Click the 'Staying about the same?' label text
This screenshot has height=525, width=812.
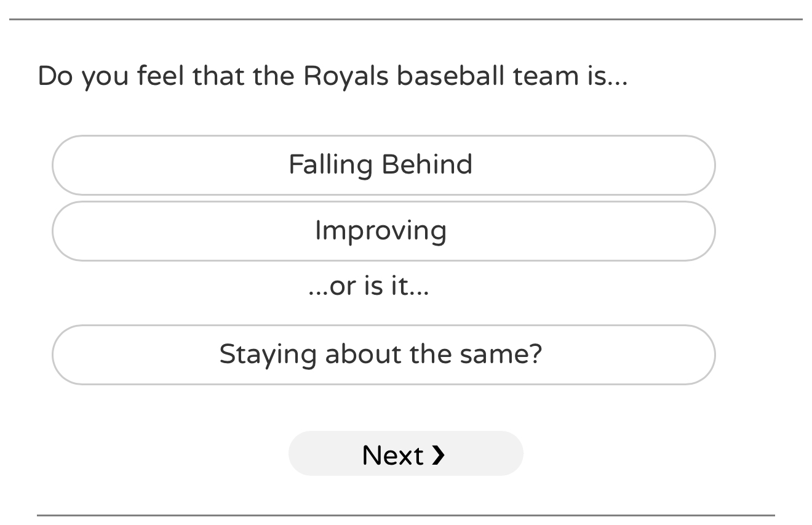click(380, 355)
